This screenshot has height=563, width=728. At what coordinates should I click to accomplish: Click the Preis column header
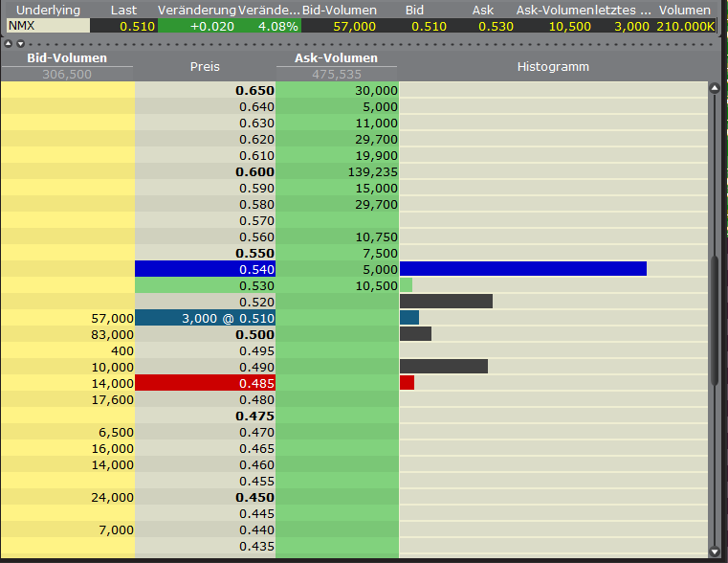(x=205, y=67)
